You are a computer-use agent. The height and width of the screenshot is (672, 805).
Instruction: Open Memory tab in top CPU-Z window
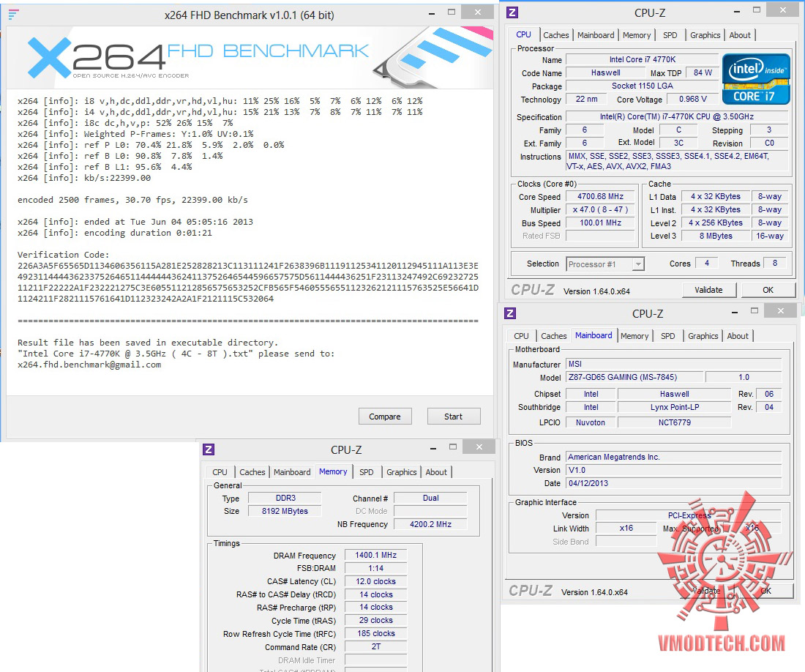637,35
